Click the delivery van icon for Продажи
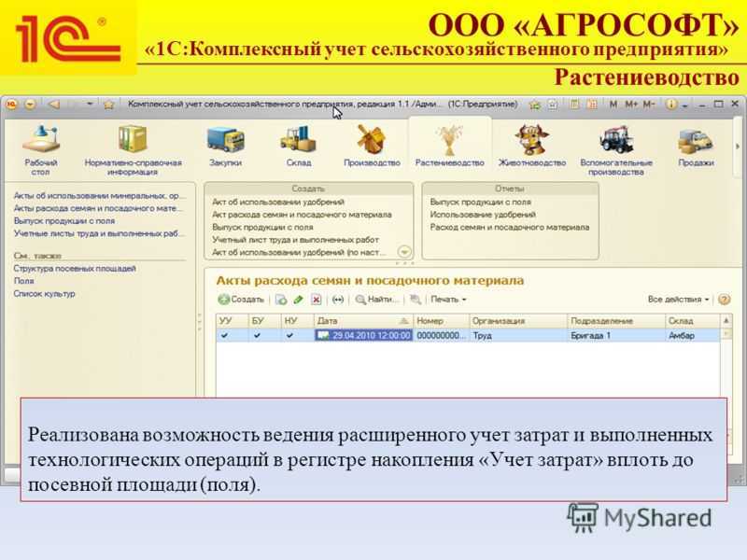 click(696, 140)
